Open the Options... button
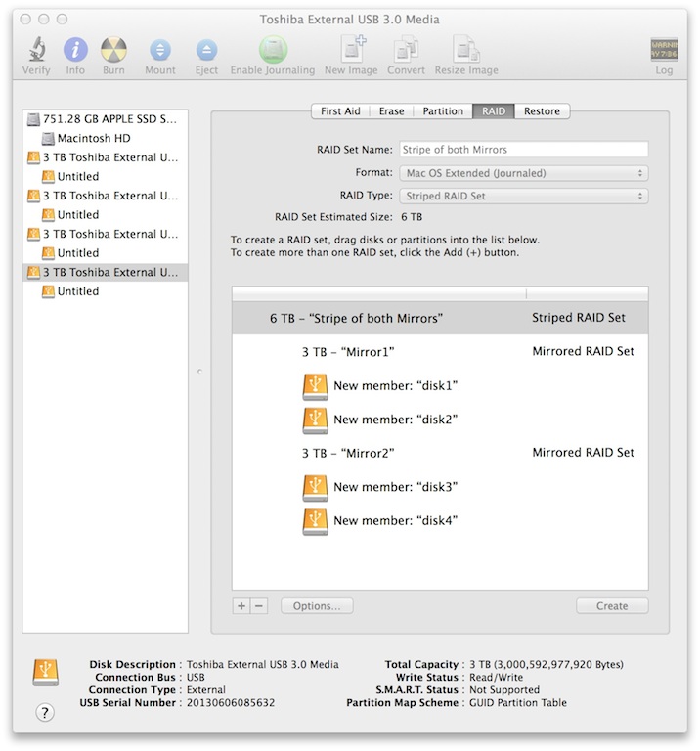Viewport: 700px width, 751px height. point(317,606)
